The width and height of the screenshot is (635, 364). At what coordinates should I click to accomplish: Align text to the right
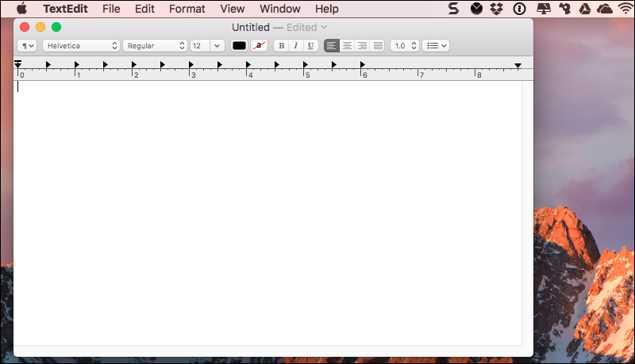(x=362, y=46)
